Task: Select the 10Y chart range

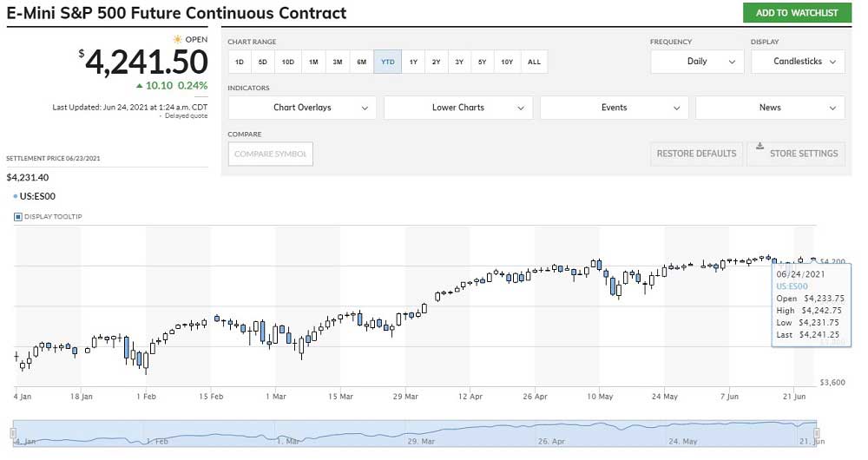Action: click(x=507, y=62)
